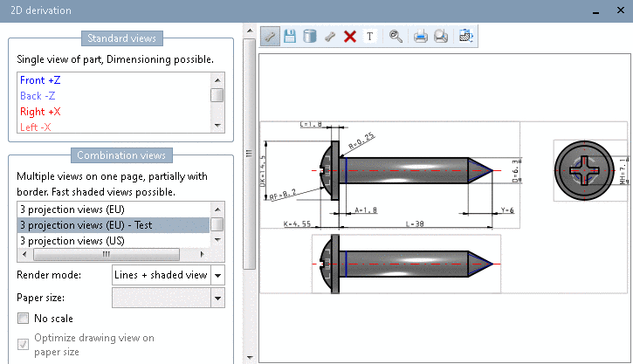The height and width of the screenshot is (364, 633).
Task: Choose 3 projection views (US)
Action: pos(72,240)
